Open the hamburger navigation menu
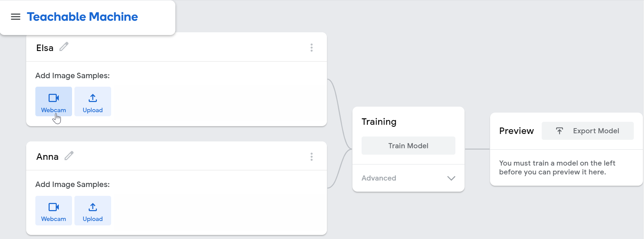The height and width of the screenshot is (239, 644). [x=16, y=17]
